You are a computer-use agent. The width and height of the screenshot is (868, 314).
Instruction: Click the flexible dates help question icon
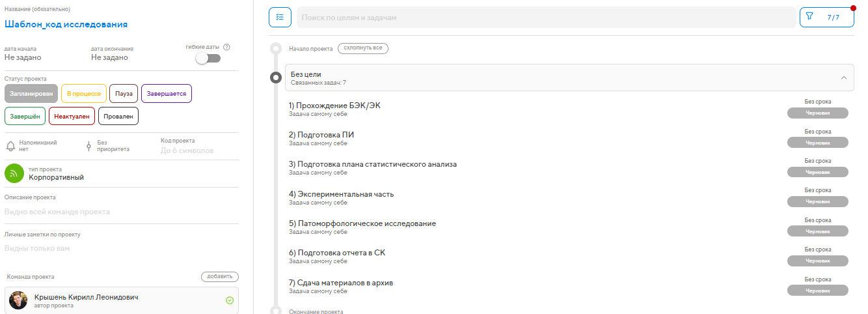click(x=227, y=47)
